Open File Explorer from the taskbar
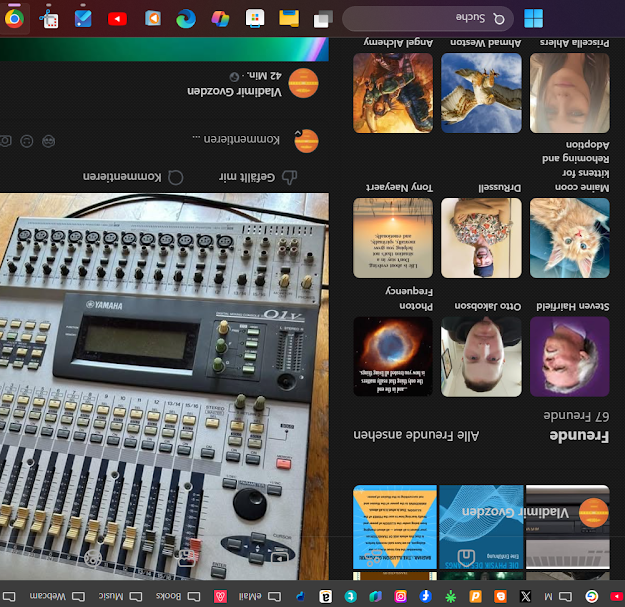 [289, 18]
